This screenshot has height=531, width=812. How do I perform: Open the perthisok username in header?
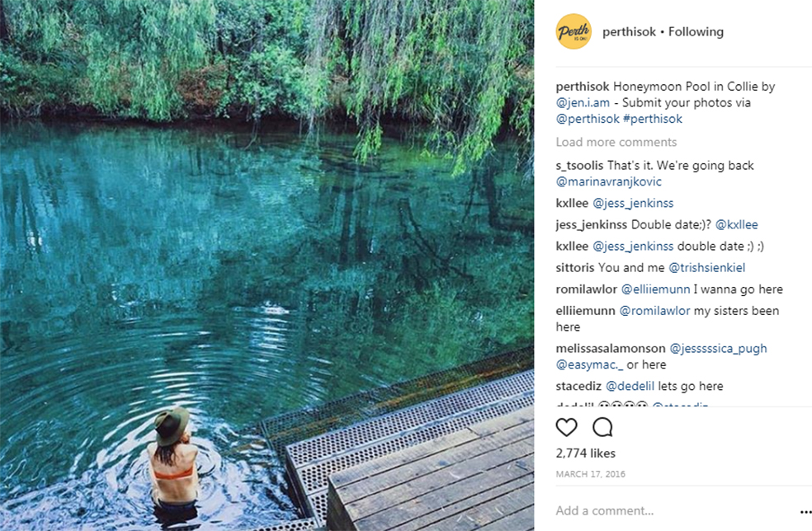(629, 32)
